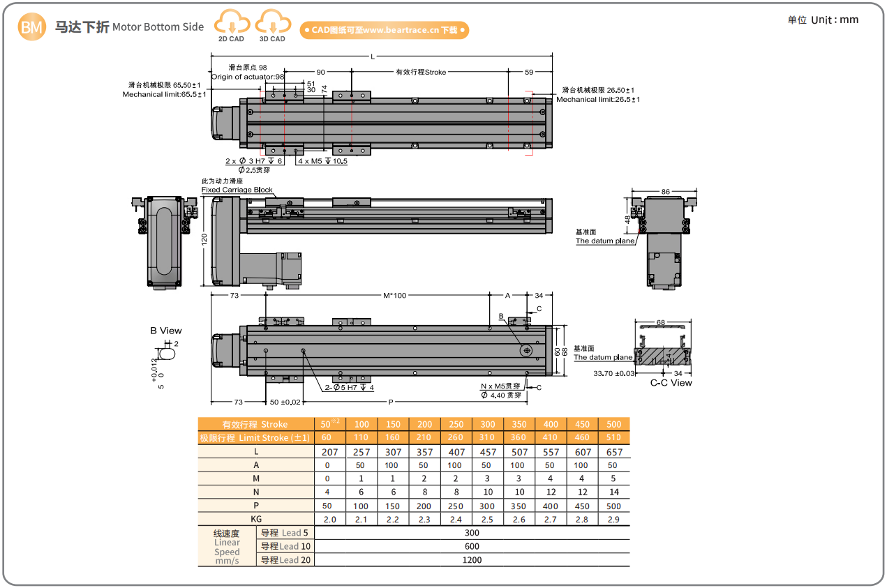Select the 500 stroke column header
887x588 pixels.
coord(613,424)
